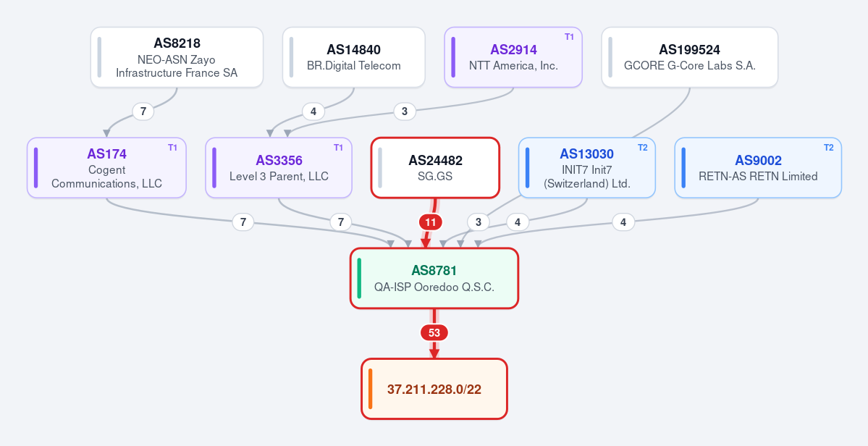Click the T1 badge on AS174

(173, 148)
